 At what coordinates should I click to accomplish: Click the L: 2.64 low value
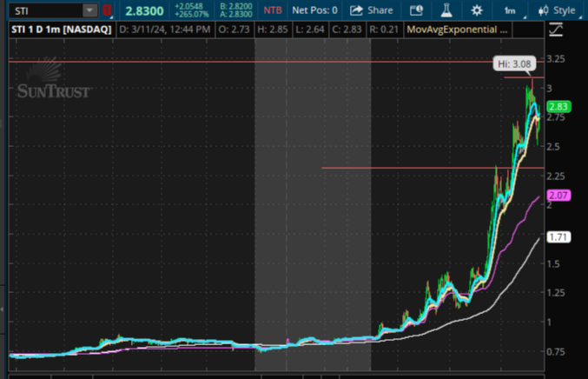click(310, 30)
